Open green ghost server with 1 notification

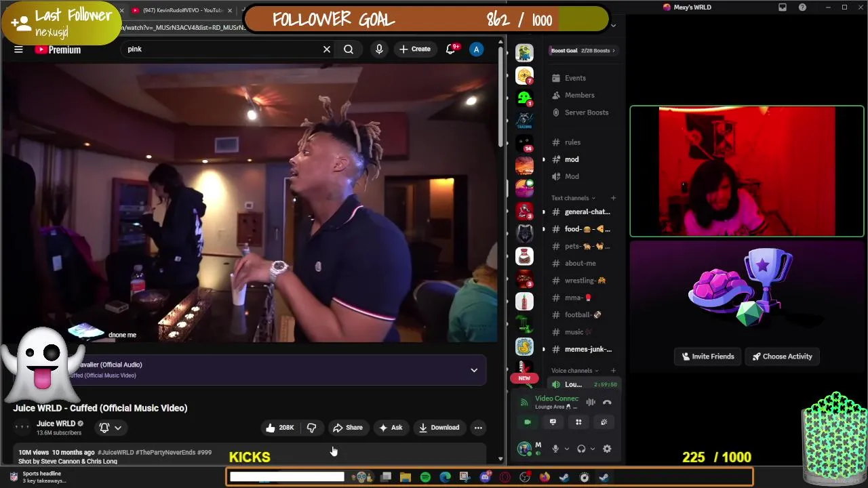(x=524, y=98)
